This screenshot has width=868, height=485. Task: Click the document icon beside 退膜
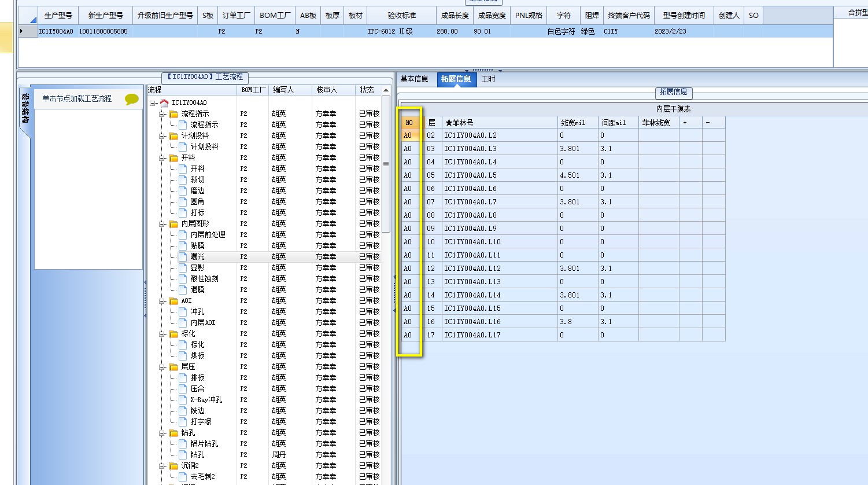tap(183, 290)
